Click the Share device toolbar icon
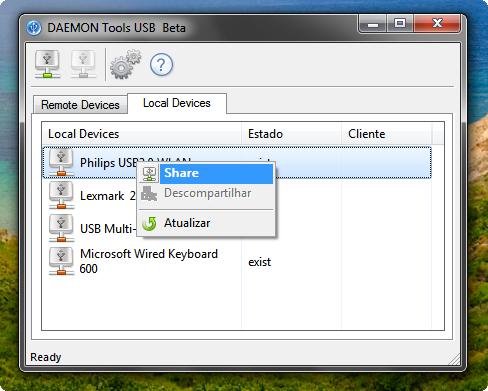 (47, 65)
